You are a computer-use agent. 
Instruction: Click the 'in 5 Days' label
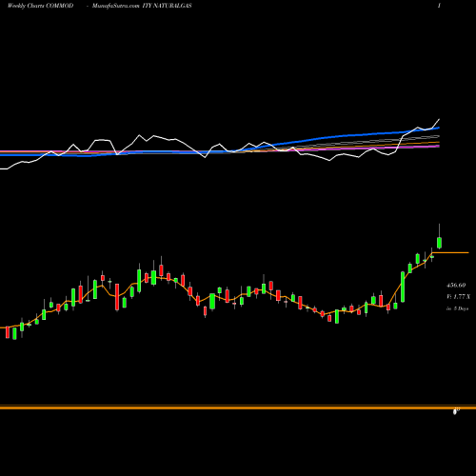click(457, 308)
